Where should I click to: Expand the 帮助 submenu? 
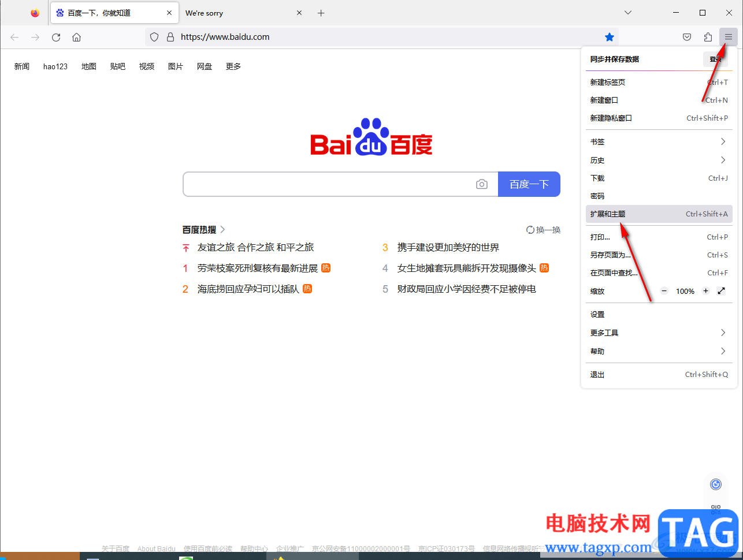pos(659,351)
